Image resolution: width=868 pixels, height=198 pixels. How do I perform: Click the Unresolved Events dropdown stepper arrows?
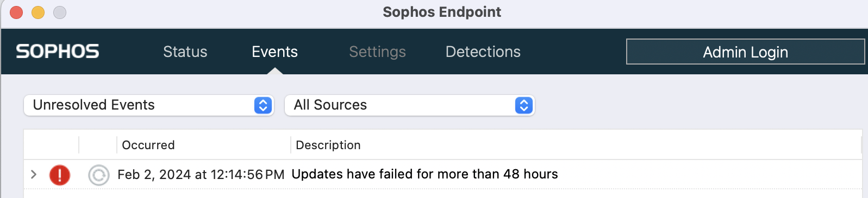tap(263, 105)
